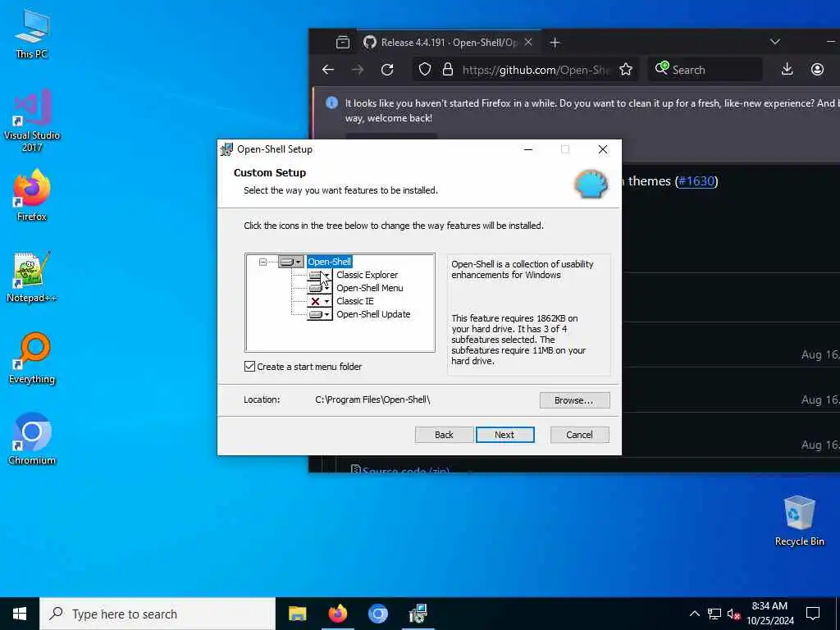This screenshot has height=630, width=840.
Task: Open the Firefox downloads panel
Action: [787, 69]
